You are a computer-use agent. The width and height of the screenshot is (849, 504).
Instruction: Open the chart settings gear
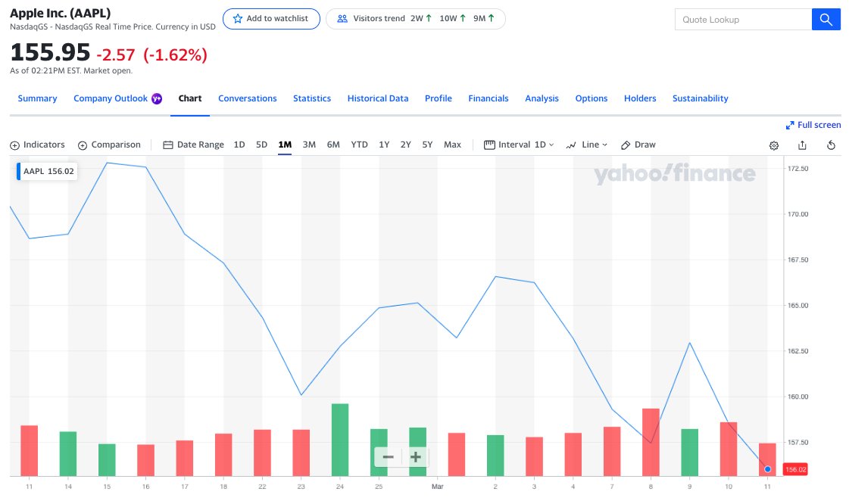(773, 145)
